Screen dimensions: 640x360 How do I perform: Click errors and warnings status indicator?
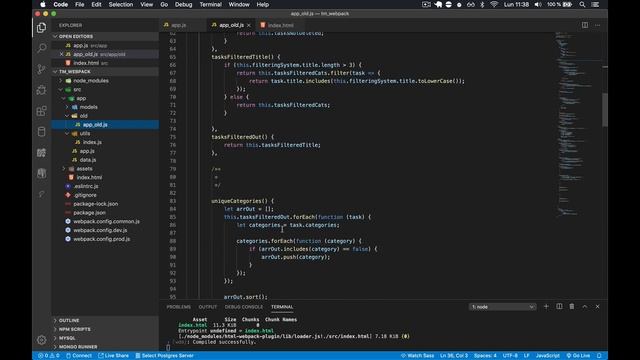coord(49,356)
